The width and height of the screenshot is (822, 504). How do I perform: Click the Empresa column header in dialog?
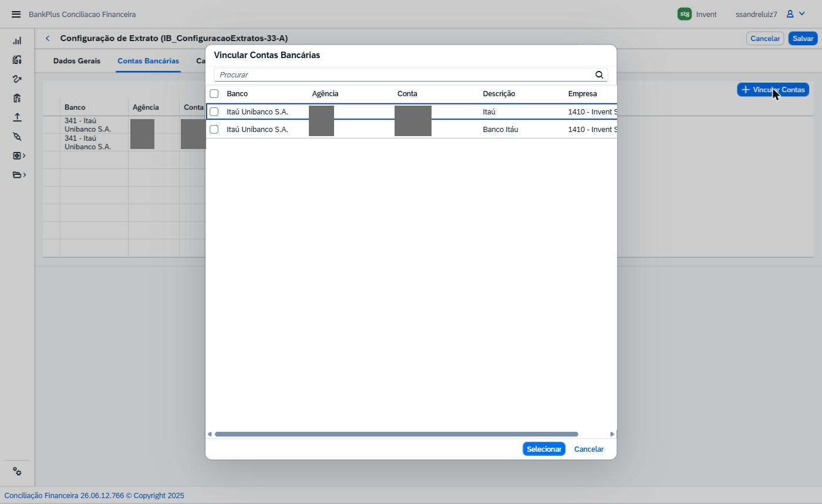pos(582,94)
